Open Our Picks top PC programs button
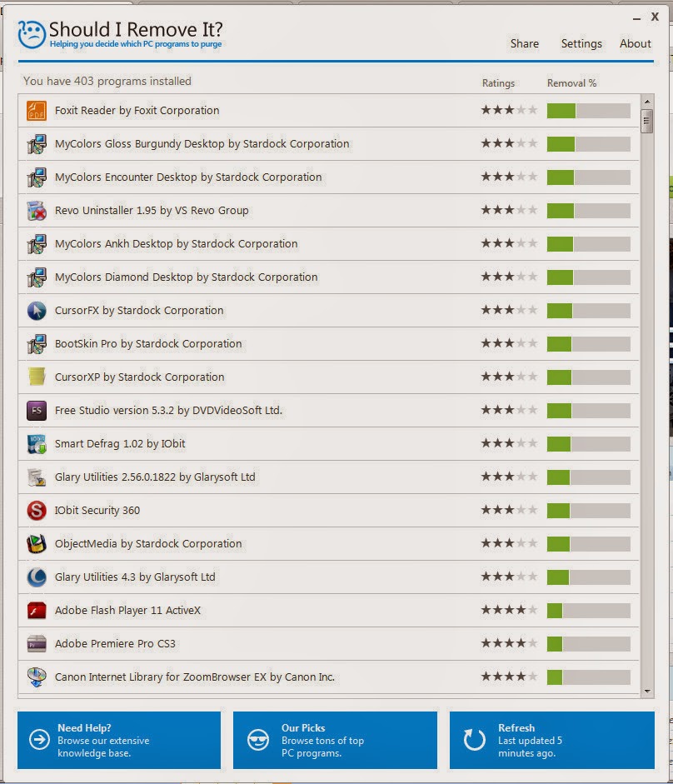The width and height of the screenshot is (673, 784). tap(335, 740)
